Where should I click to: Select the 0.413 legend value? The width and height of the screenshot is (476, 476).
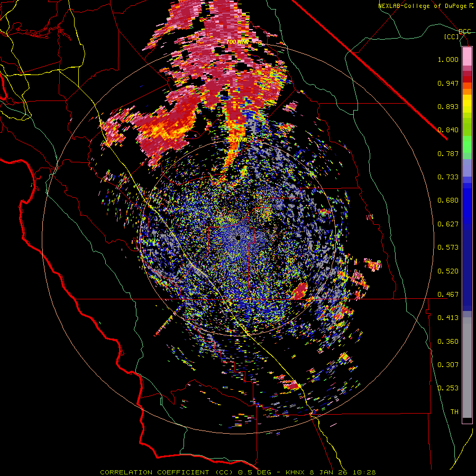click(448, 318)
